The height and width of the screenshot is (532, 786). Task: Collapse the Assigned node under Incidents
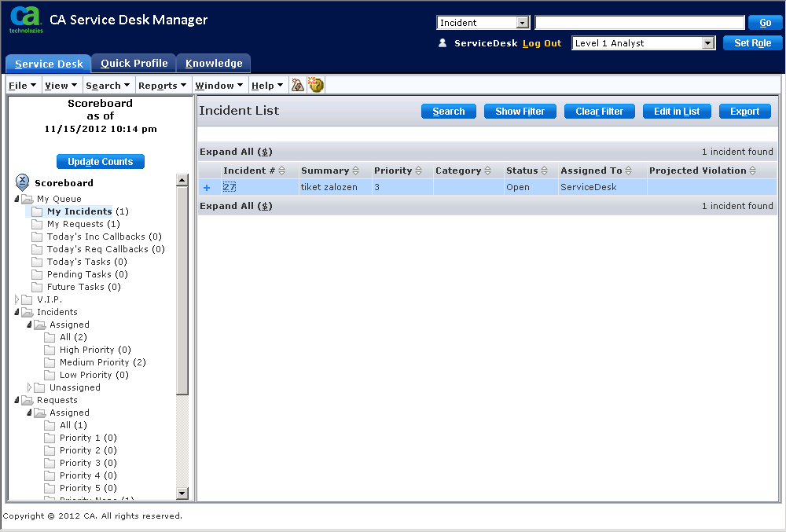point(29,325)
